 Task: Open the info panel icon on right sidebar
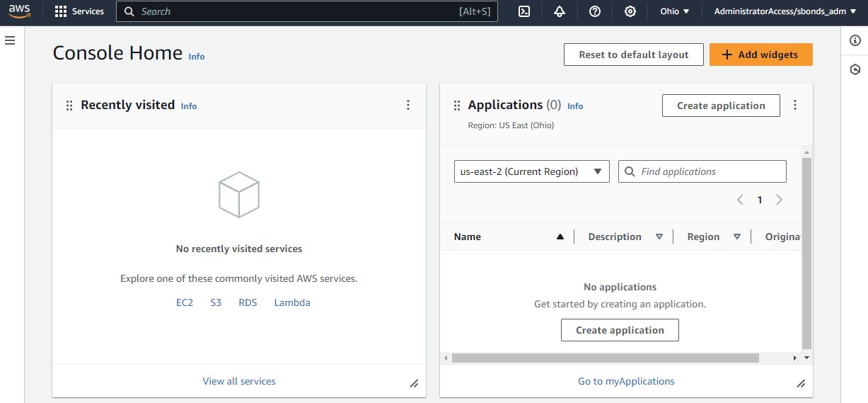tap(855, 40)
